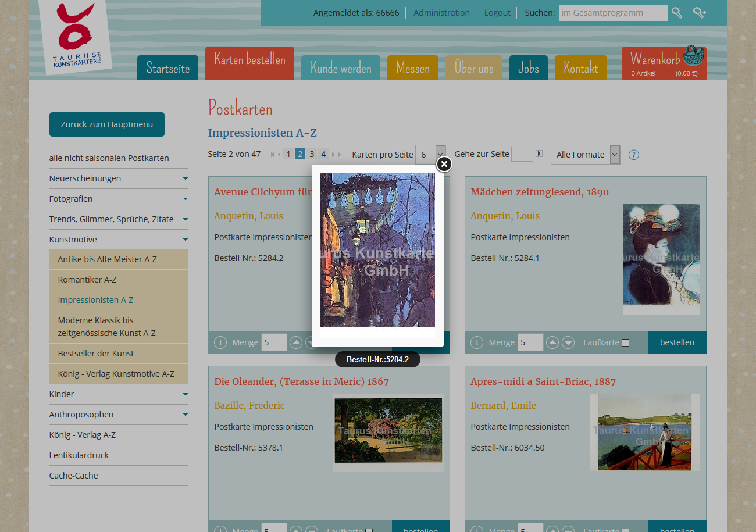The width and height of the screenshot is (756, 532).
Task: Click quantity field for Avenue Clichy card
Action: tap(274, 342)
